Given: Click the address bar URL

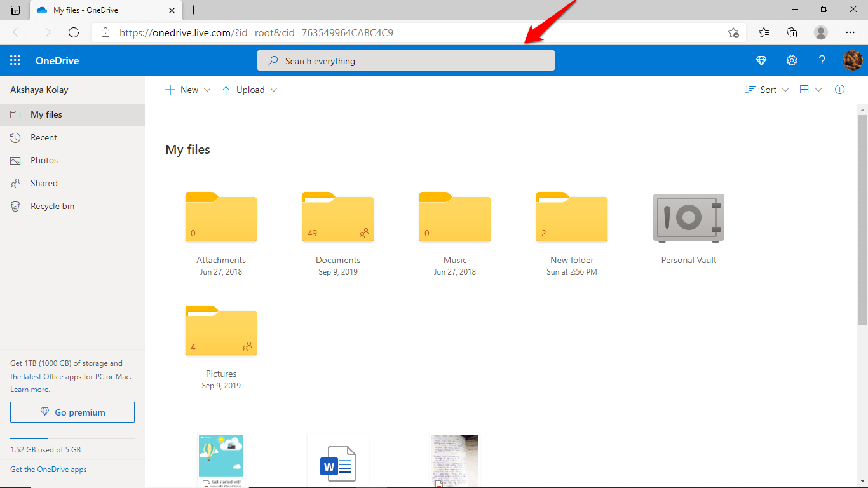Looking at the screenshot, I should tap(256, 32).
